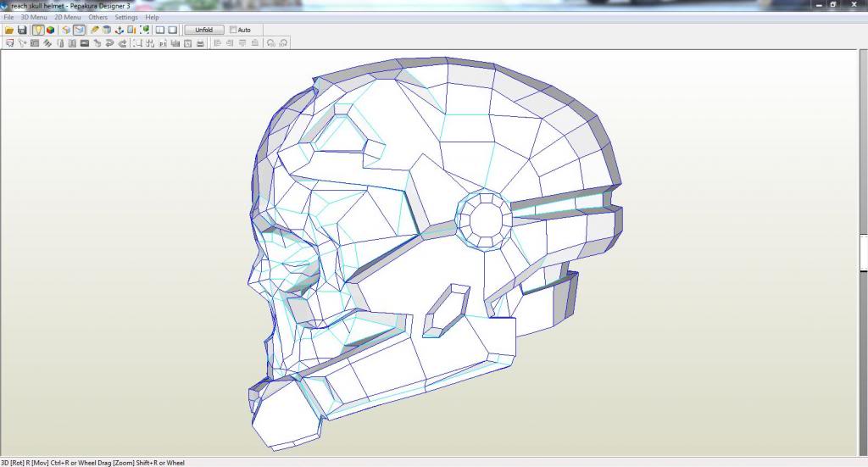Click the title 'reach skull helmet - Pepakura Designer 3'

coord(71,6)
